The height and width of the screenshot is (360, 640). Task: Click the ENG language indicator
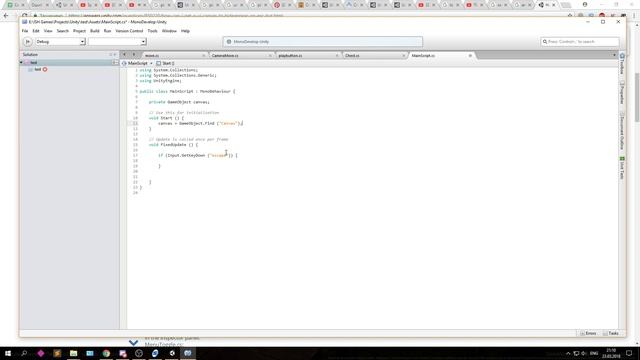click(594, 353)
